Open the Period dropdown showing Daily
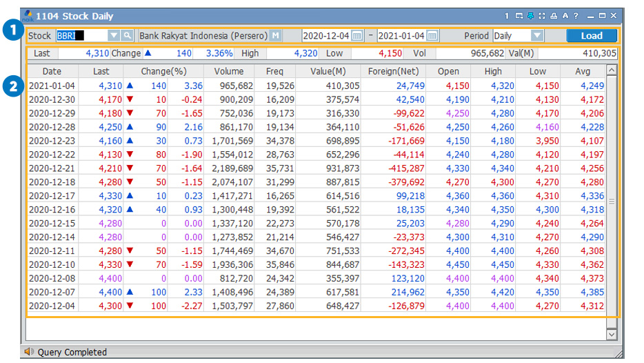The image size is (644, 363). pos(537,36)
